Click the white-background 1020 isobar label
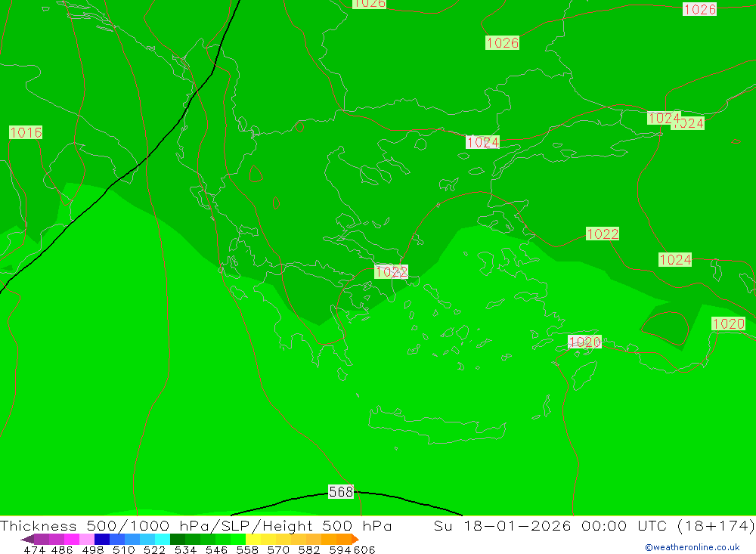 pos(584,342)
